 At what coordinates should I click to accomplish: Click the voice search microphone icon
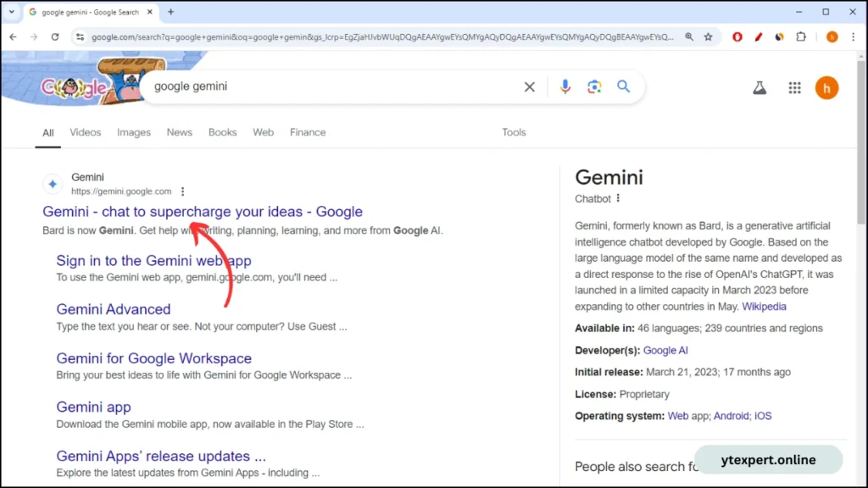click(x=565, y=86)
